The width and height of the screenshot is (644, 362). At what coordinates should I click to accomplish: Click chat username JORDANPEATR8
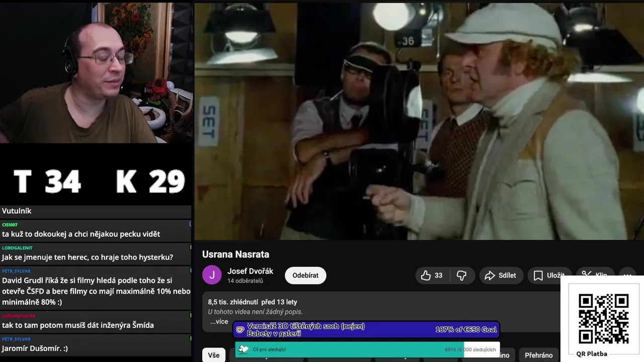[x=19, y=316]
